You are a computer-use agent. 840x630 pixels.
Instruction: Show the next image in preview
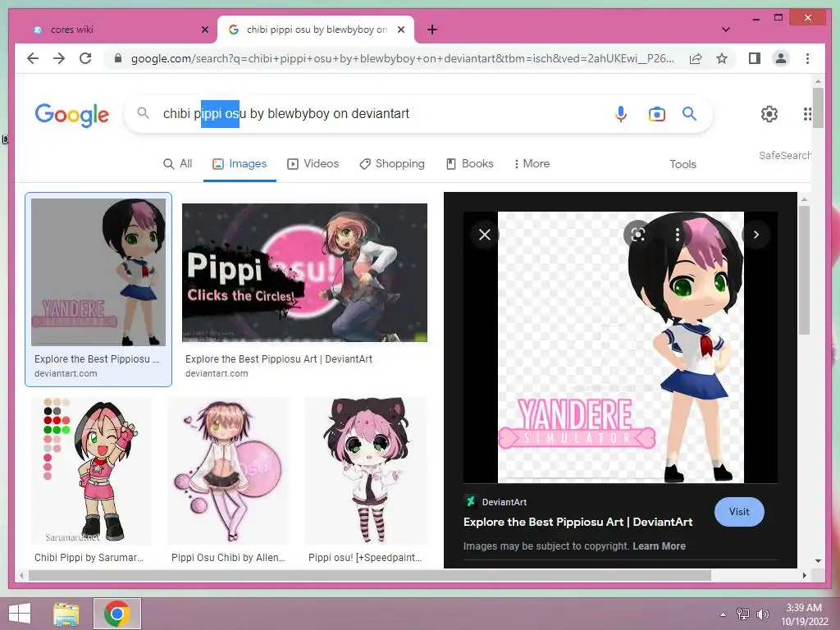coord(756,235)
